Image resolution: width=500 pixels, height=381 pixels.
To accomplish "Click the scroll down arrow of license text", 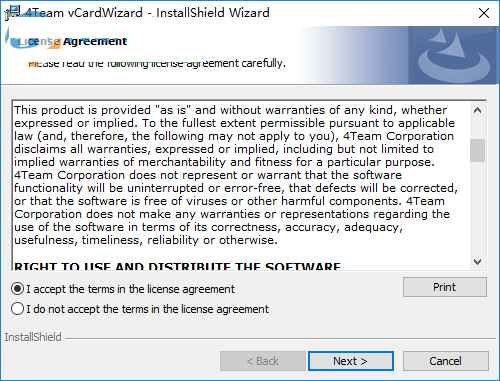I will coord(477,262).
